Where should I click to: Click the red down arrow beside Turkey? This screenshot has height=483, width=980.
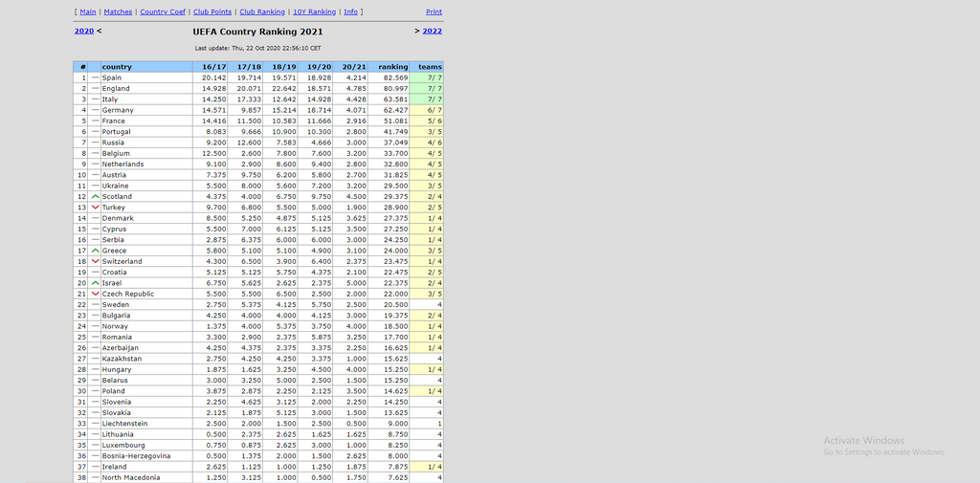[x=95, y=208]
